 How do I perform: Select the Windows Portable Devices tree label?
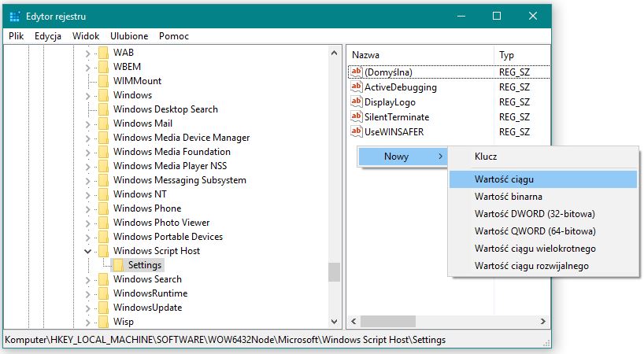point(168,237)
